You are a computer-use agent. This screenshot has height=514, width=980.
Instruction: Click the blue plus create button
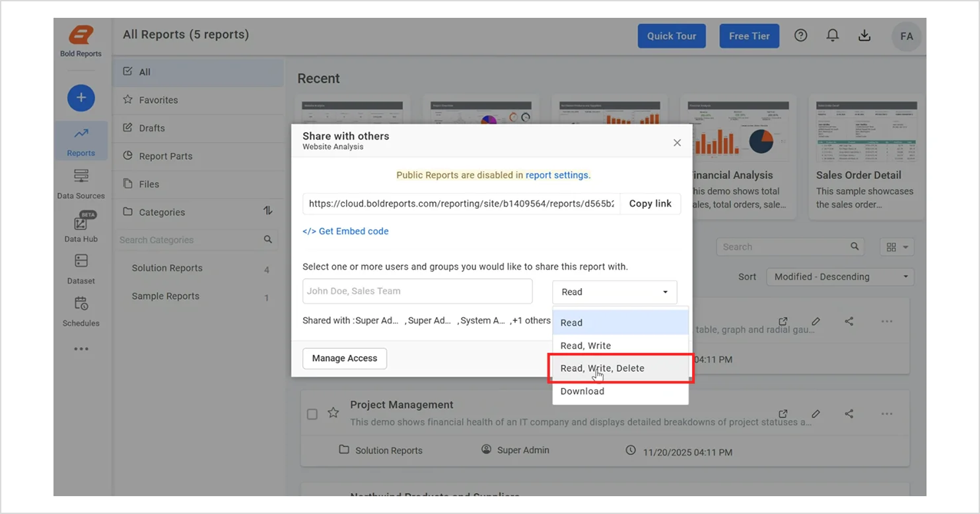[x=81, y=98]
